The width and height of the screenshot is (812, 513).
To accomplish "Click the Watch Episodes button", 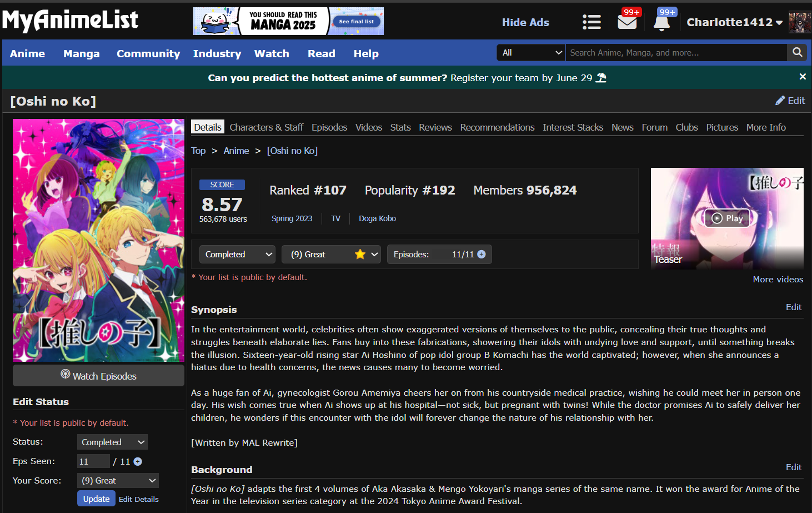I will pyautogui.click(x=98, y=376).
